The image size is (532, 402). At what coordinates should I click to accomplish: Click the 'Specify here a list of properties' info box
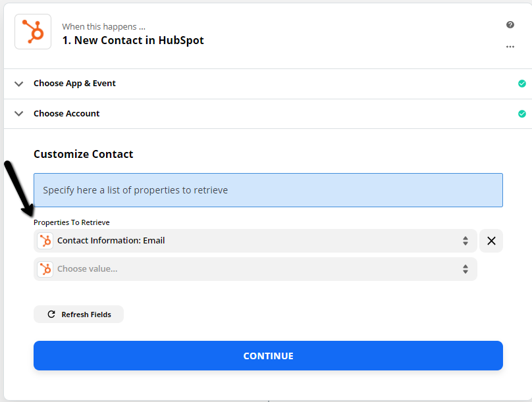click(268, 190)
